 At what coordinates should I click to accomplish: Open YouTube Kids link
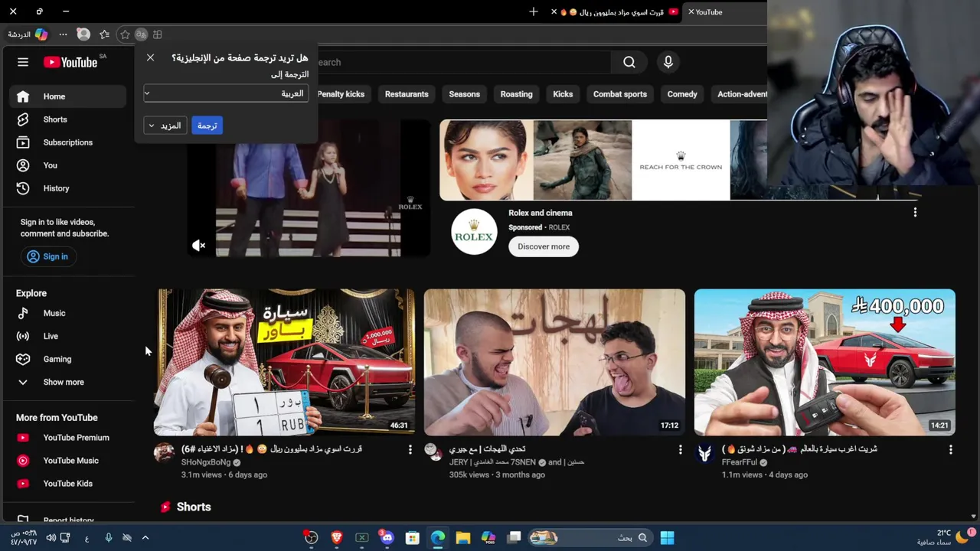67,484
